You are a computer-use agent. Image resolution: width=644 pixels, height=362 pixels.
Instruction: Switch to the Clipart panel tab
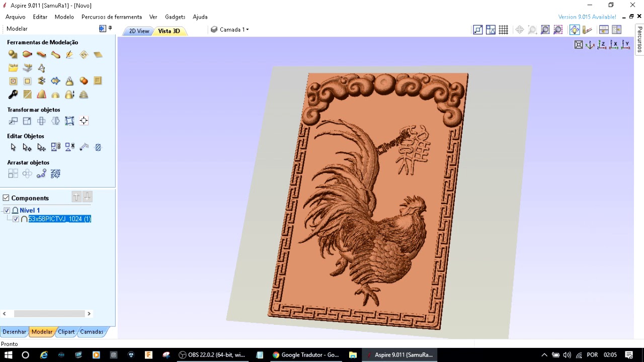[x=66, y=332]
